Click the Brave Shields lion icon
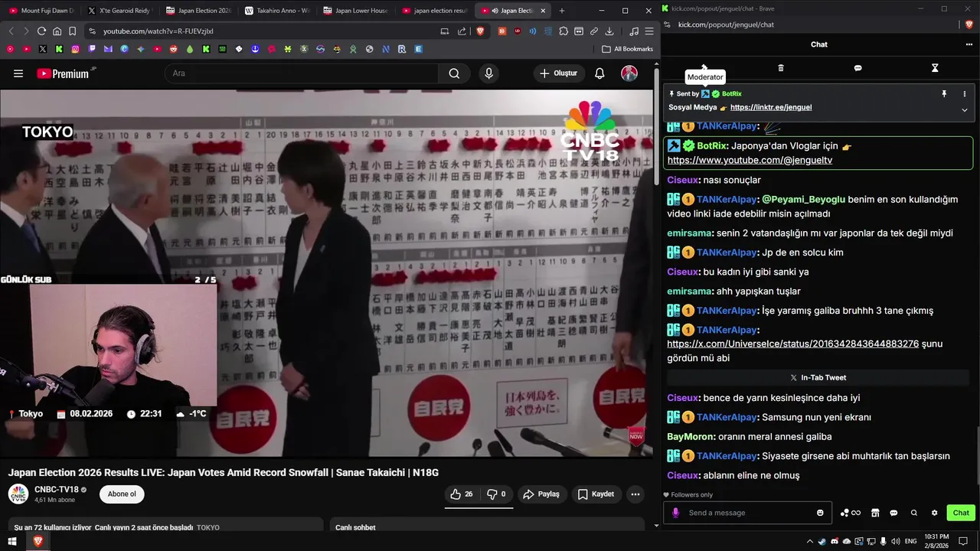The height and width of the screenshot is (551, 980). tap(481, 31)
